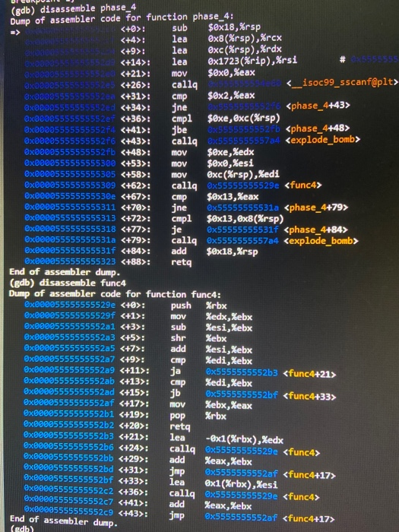The width and height of the screenshot is (399, 532).
Task: Select the 'mov %edx,%ebx' operands
Action: 229,317
